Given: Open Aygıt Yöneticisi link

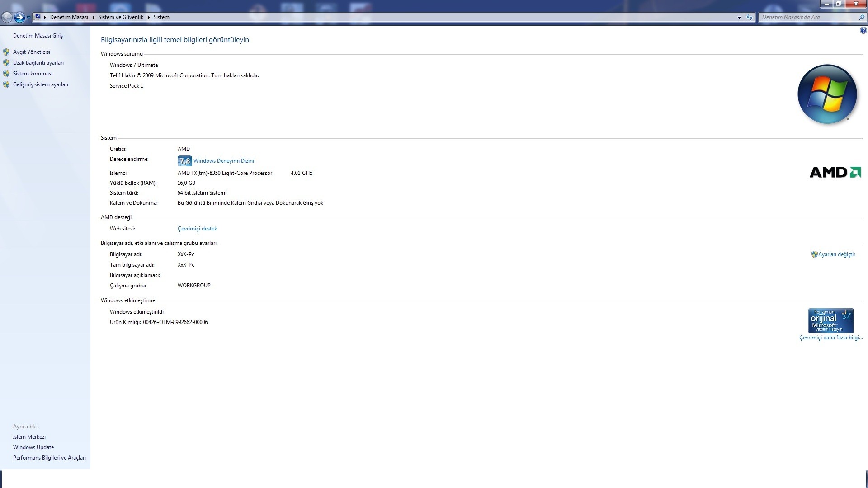Looking at the screenshot, I should tap(32, 52).
